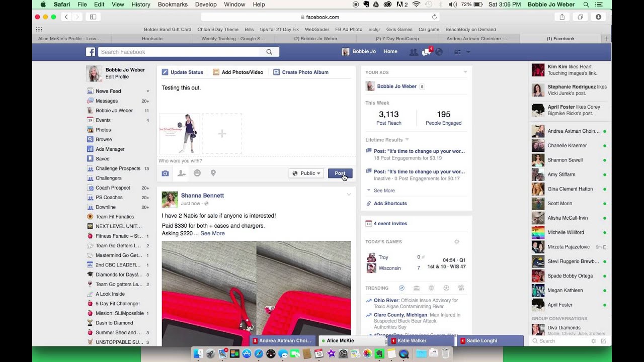Click the Home link in header

coord(390,52)
